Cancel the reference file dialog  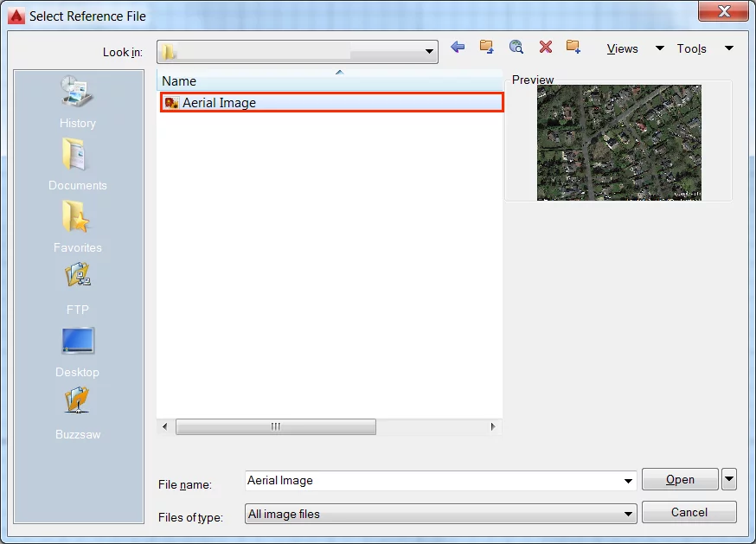point(689,512)
